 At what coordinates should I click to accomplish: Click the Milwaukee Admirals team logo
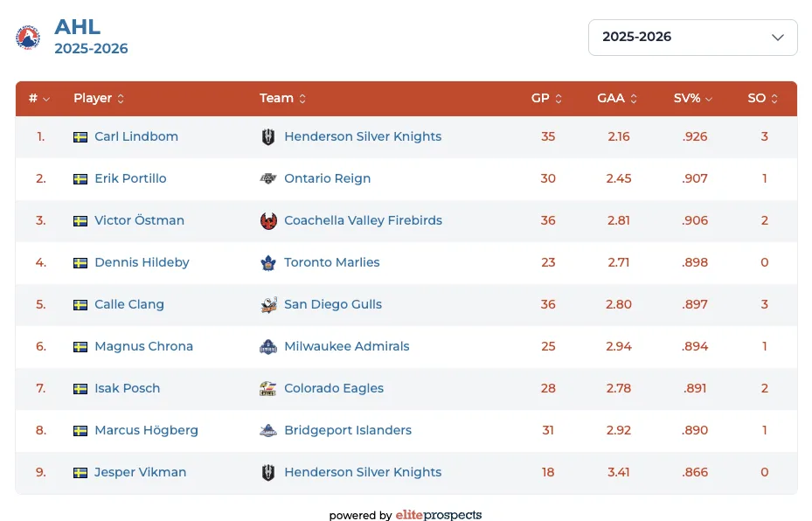coord(268,347)
